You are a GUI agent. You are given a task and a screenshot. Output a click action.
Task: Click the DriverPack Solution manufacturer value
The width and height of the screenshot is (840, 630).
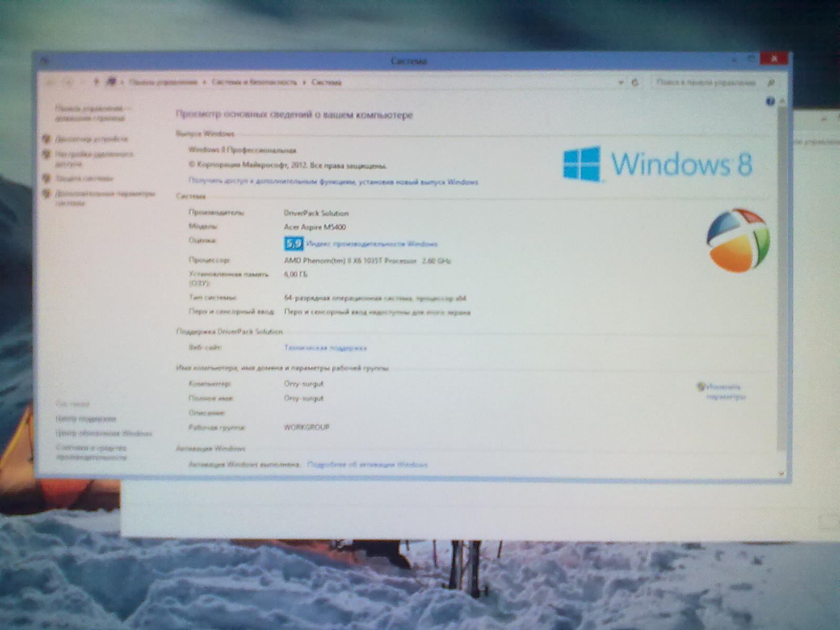[316, 213]
